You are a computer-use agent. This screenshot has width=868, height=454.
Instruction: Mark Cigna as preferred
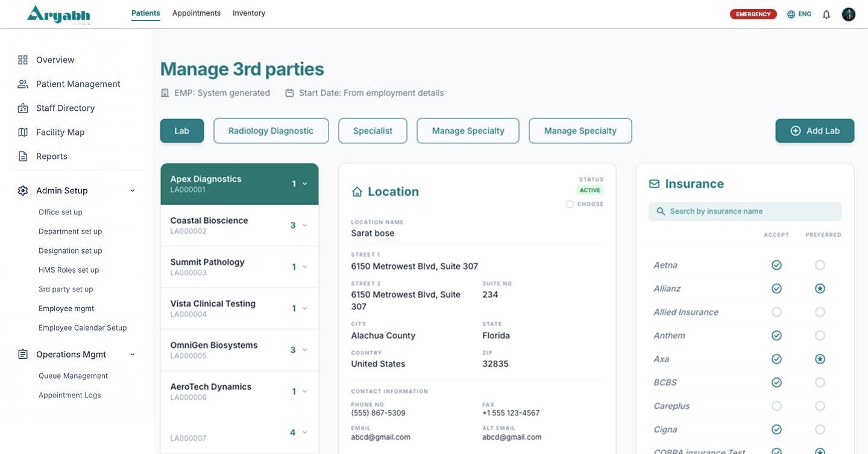[820, 429]
